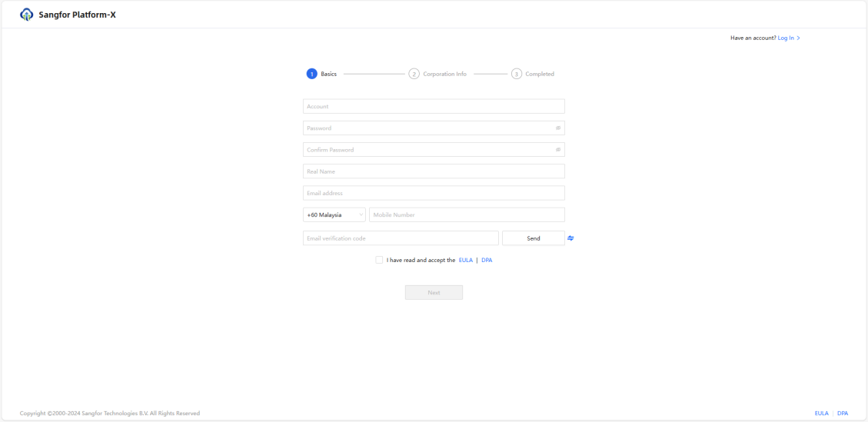Focus the Password input field
This screenshot has height=422, width=868.
point(434,128)
